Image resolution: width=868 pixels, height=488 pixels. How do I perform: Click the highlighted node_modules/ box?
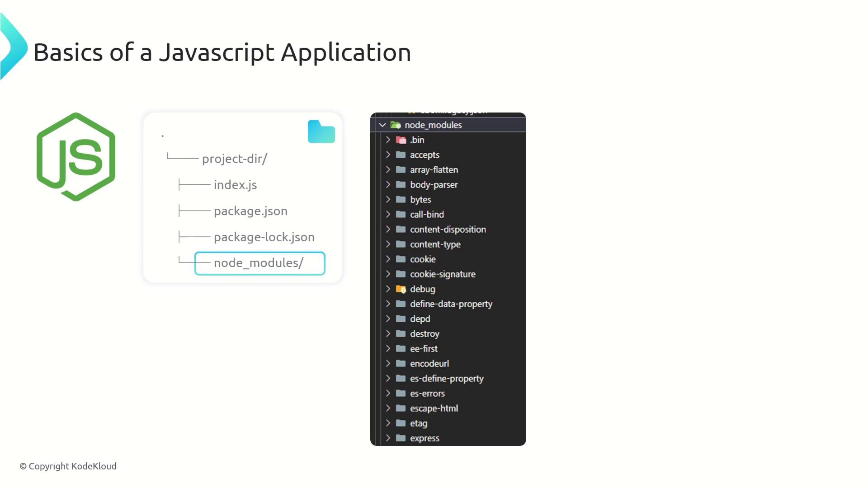pyautogui.click(x=259, y=263)
